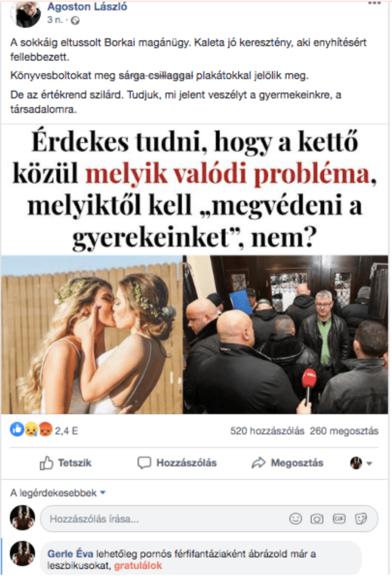View the 260 megosztás shares link
This screenshot has width=392, height=580.
pyautogui.click(x=344, y=431)
